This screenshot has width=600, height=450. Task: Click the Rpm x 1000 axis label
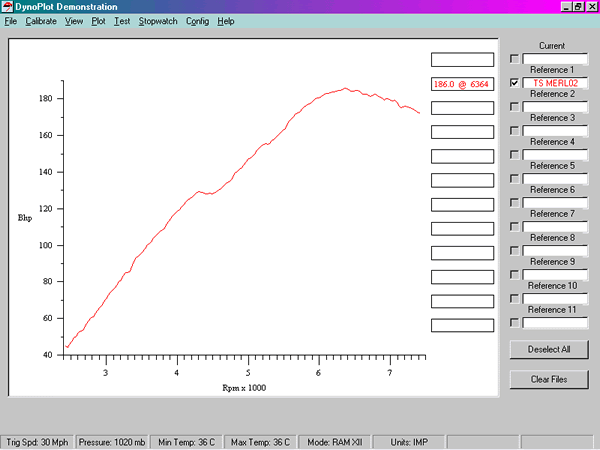(x=244, y=388)
